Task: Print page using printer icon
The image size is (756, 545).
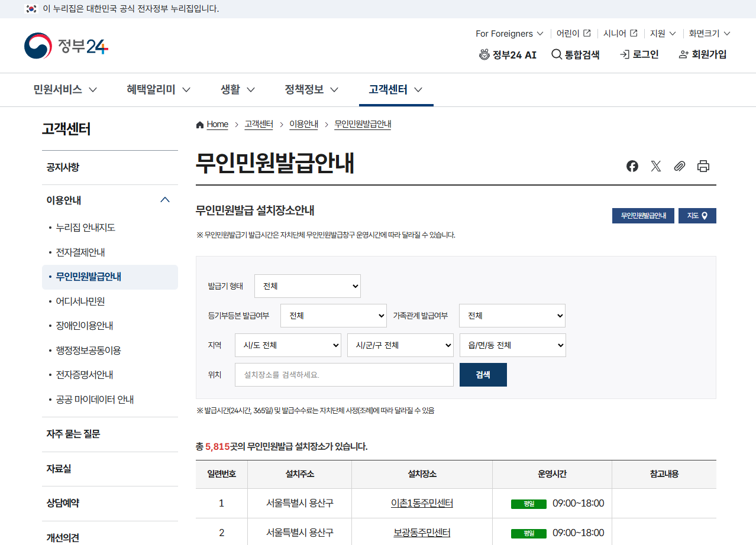Action: pos(703,166)
